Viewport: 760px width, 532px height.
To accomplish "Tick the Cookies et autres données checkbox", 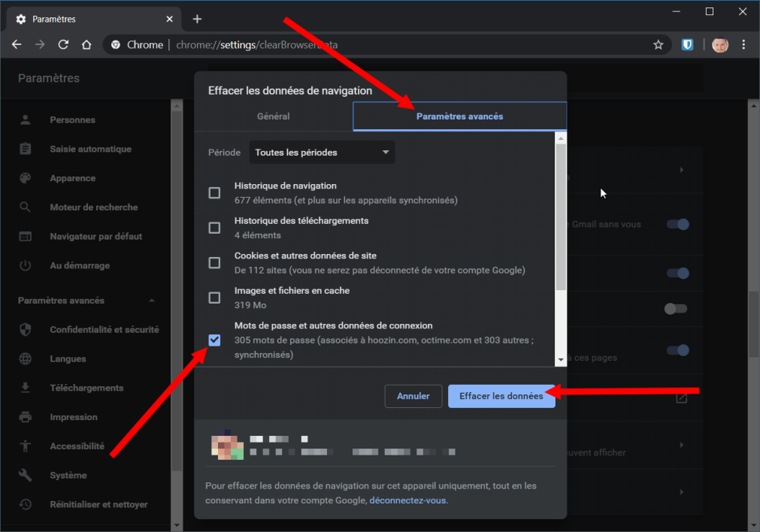I will tap(214, 263).
